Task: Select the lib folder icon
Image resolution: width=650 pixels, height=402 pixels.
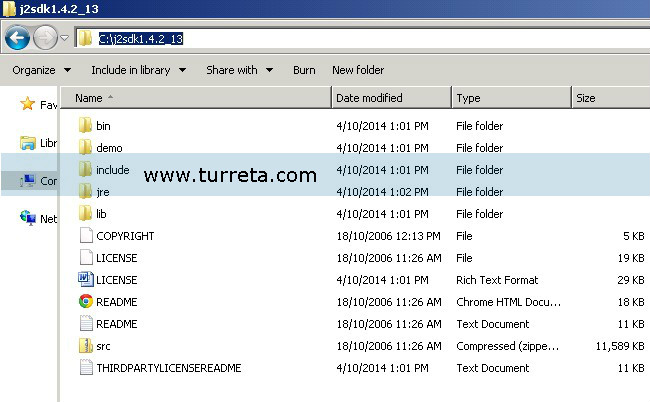Action: [x=85, y=213]
